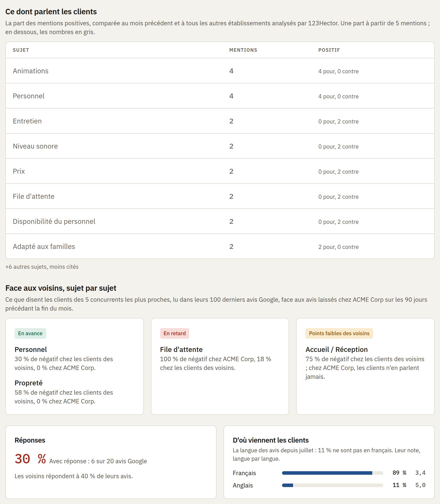440x504 pixels.
Task: Click the 3,4 rating for Français
Action: point(420,473)
